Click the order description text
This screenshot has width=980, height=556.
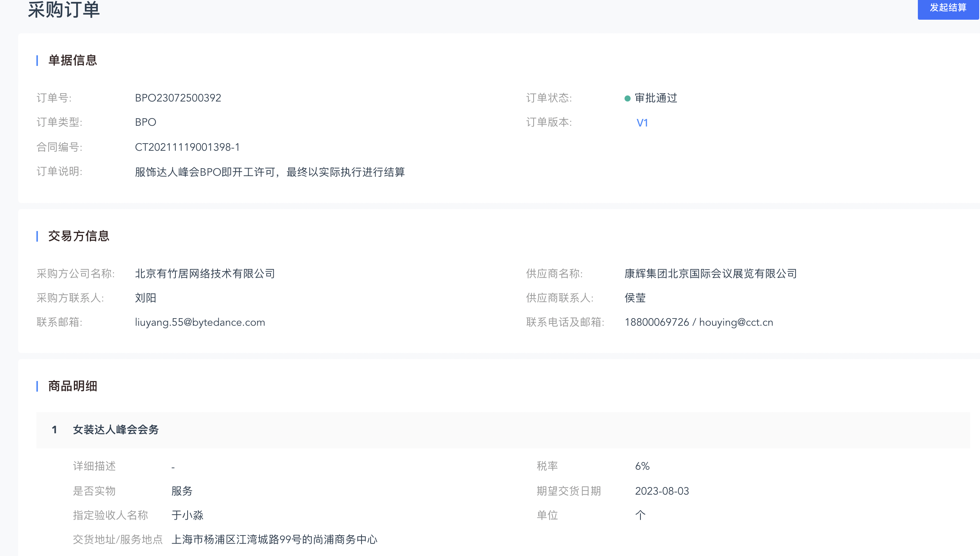pyautogui.click(x=270, y=172)
